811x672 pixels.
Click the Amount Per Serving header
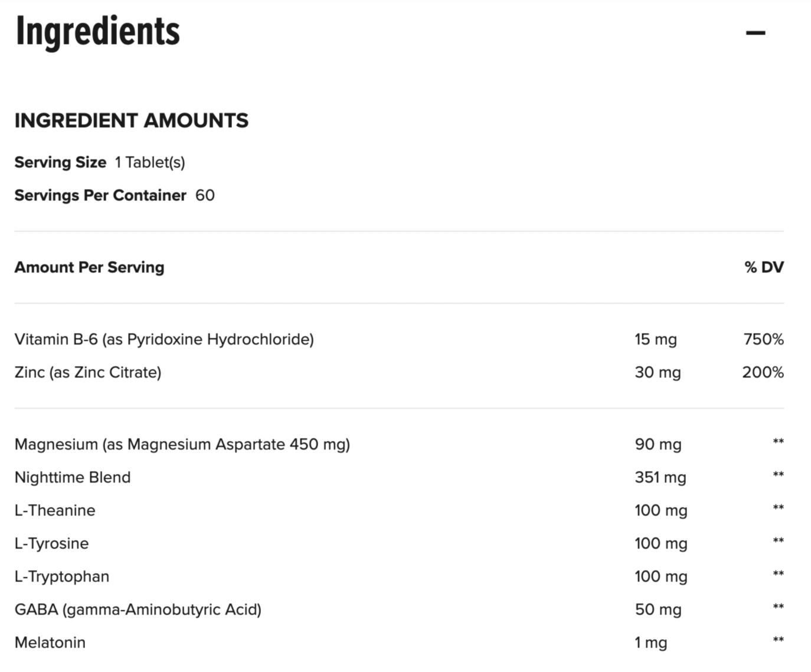(90, 267)
